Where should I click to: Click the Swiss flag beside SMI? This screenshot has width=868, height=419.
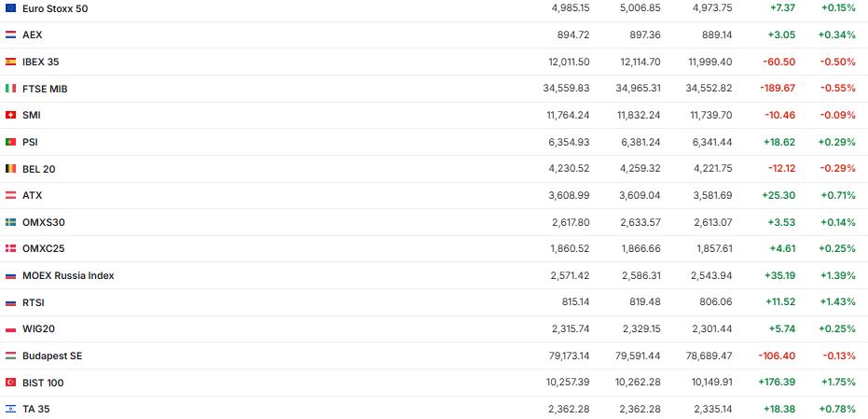10,115
